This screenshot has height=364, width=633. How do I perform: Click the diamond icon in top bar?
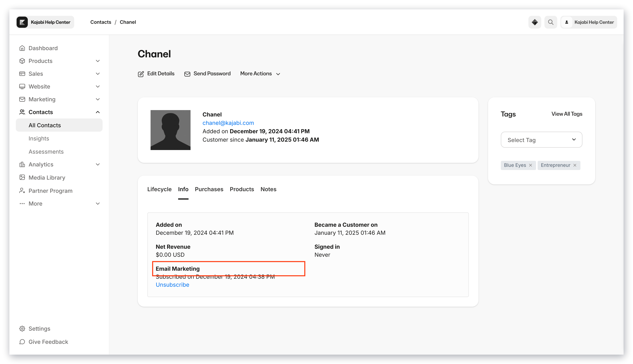point(534,22)
